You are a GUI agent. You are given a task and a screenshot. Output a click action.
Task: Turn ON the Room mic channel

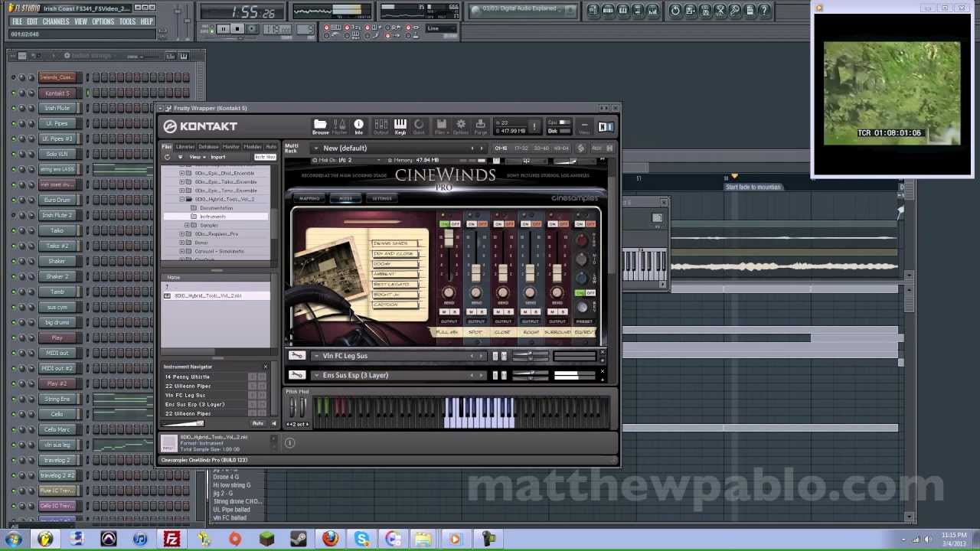525,223
